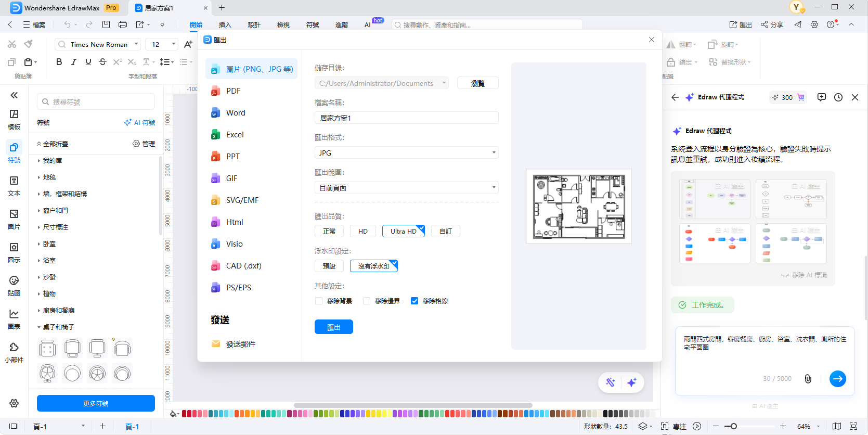868x435 pixels.
Task: Open the 匯出格式 JPG dropdown
Action: [407, 152]
